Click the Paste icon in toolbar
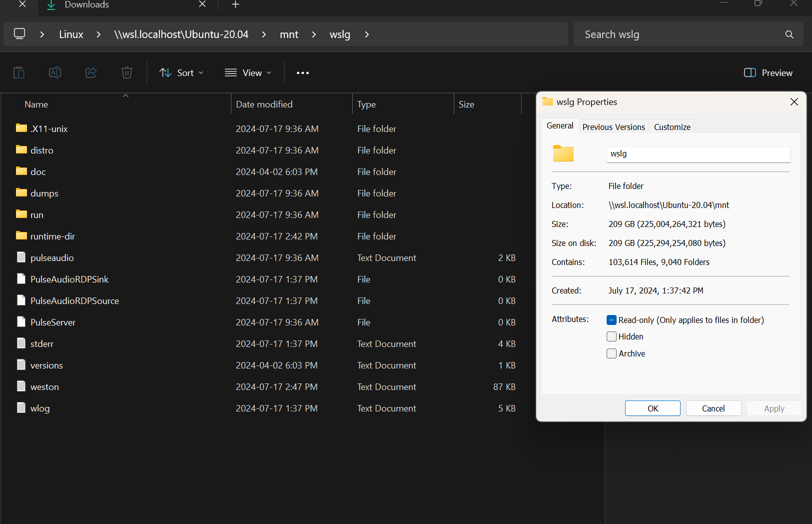Viewport: 812px width, 524px height. [19, 73]
